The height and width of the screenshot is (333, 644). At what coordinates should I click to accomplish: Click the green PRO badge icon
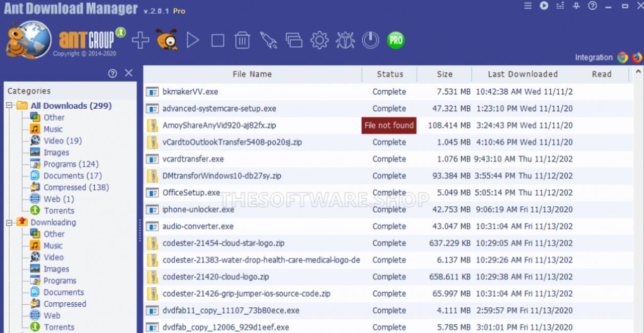[x=396, y=40]
